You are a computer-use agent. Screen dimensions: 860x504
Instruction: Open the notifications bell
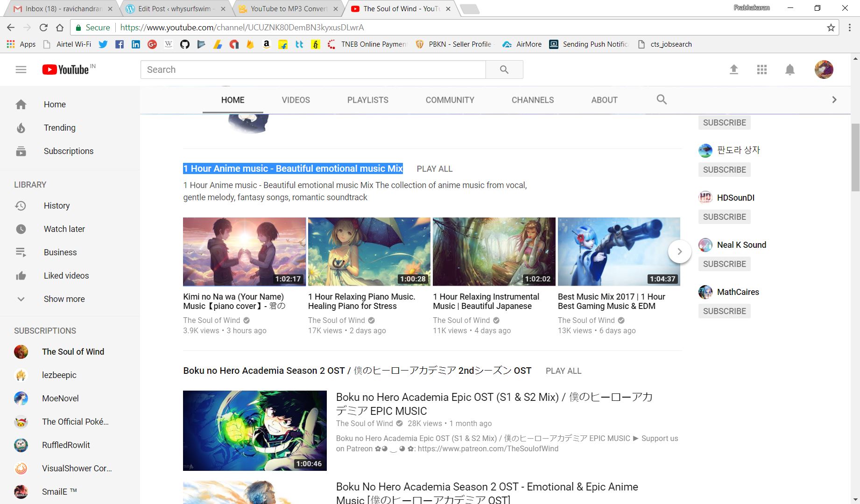[790, 69]
